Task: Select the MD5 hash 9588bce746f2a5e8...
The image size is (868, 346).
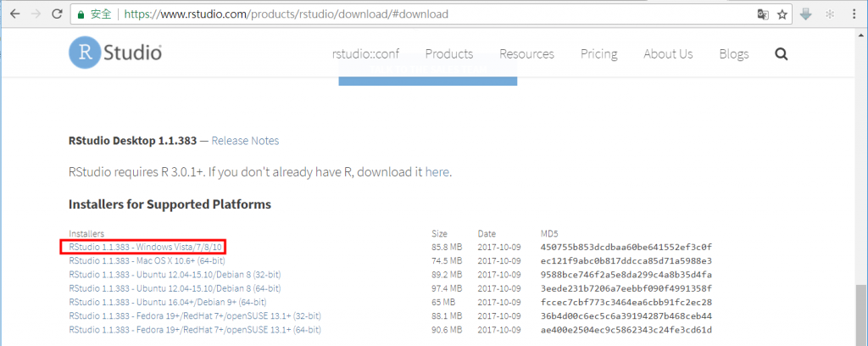Action: coord(626,275)
